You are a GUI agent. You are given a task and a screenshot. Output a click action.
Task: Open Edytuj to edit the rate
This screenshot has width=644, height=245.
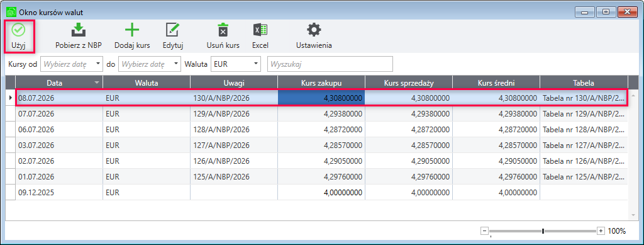pos(173,36)
